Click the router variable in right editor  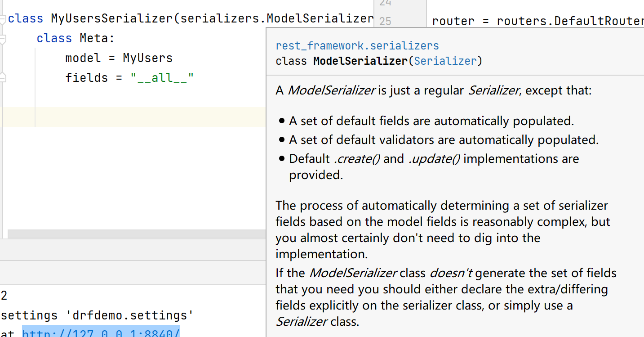click(453, 22)
